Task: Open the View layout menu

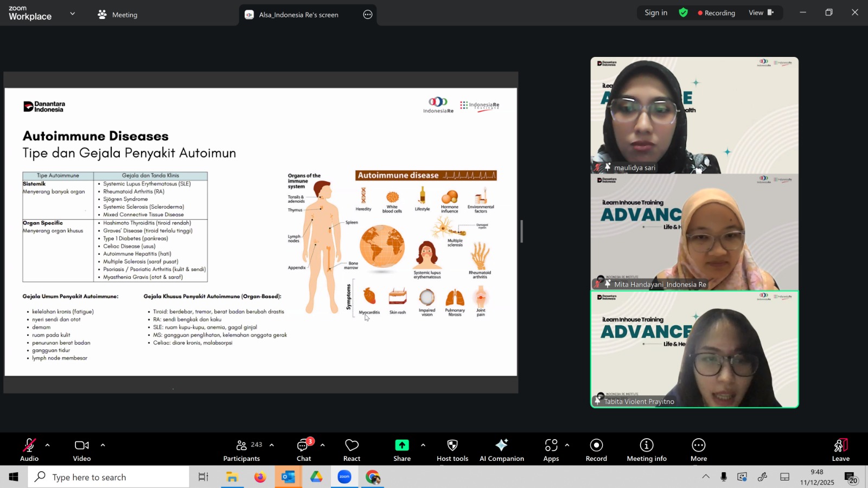Action: pyautogui.click(x=761, y=12)
